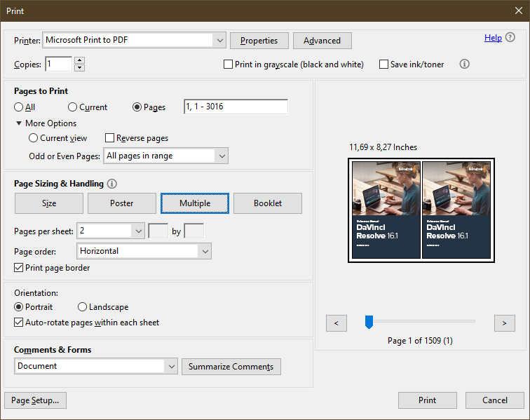Enable Save ink/toner checkbox
The height and width of the screenshot is (420, 530).
383,65
